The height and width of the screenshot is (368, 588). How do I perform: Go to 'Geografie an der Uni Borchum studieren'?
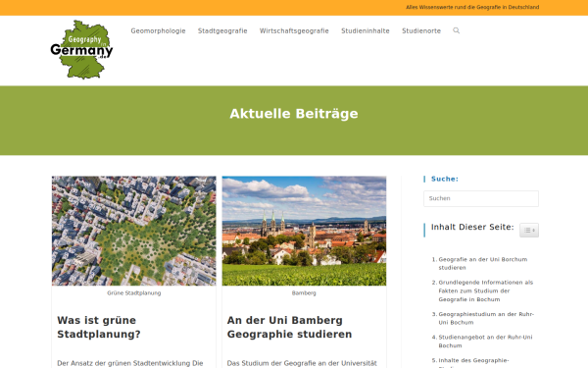pyautogui.click(x=482, y=263)
